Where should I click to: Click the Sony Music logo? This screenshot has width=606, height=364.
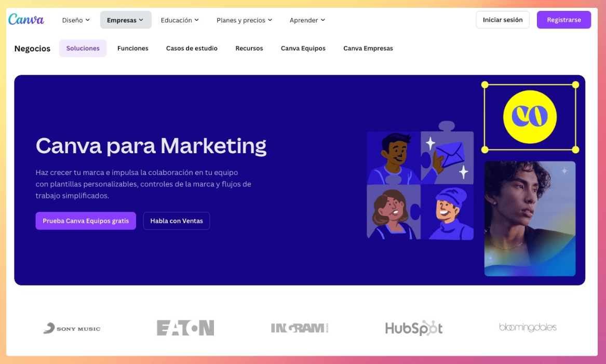click(x=72, y=328)
